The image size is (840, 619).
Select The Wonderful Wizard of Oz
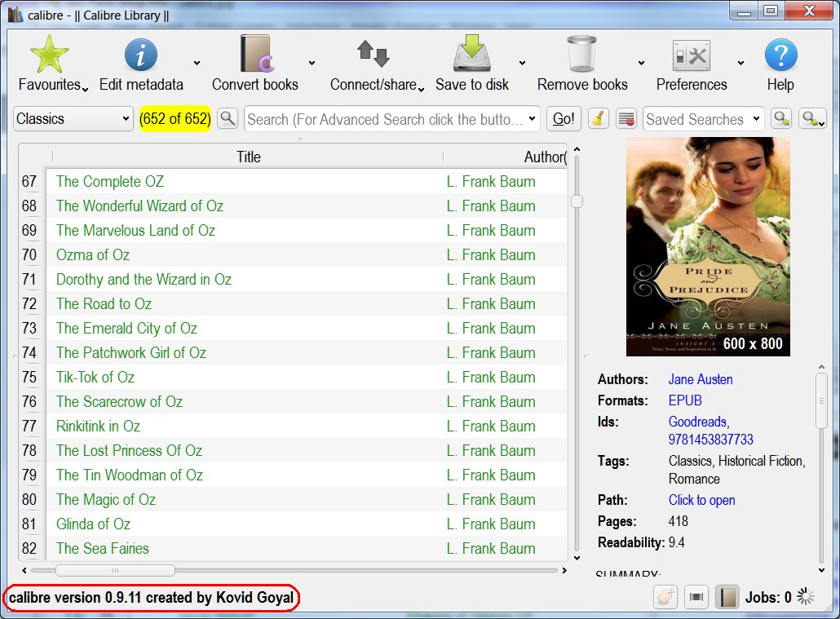(x=307, y=206)
